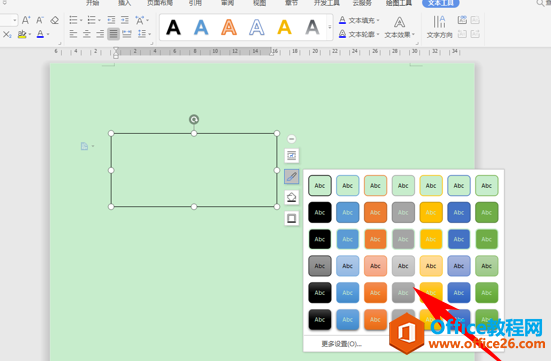Image resolution: width=552 pixels, height=361 pixels.
Task: Open the line spacing dropdown arrow
Action: click(x=150, y=35)
